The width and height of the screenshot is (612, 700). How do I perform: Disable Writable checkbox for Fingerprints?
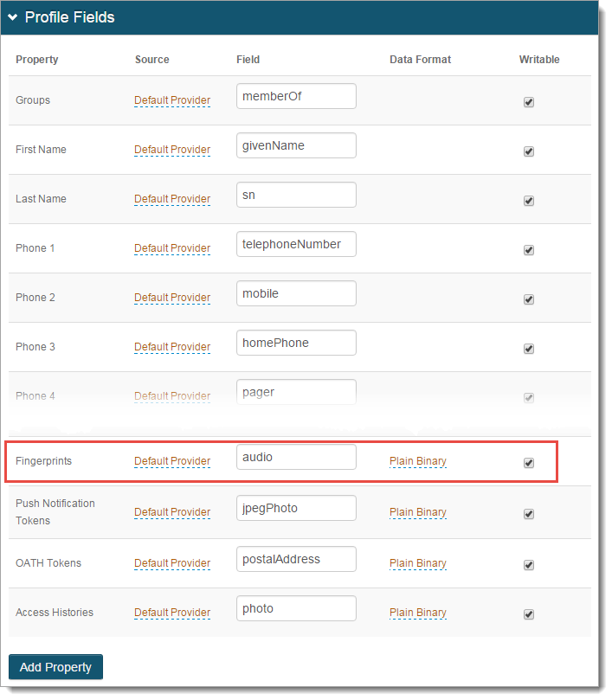(529, 463)
